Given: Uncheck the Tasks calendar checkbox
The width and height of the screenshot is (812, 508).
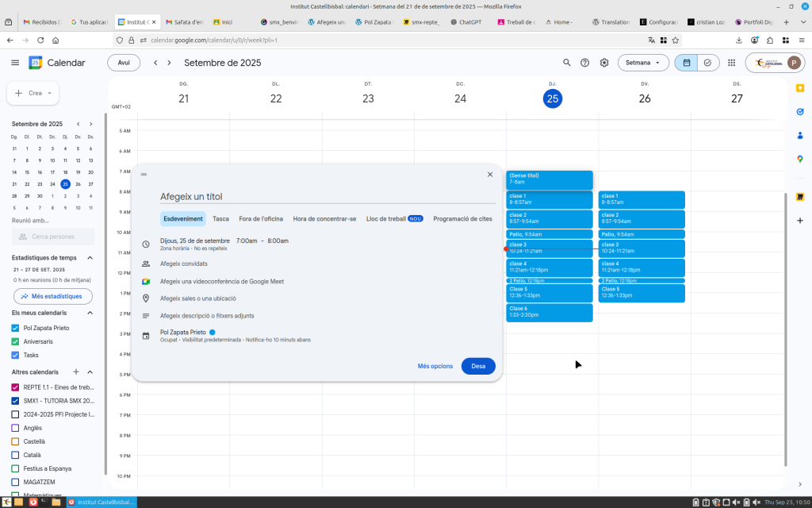Looking at the screenshot, I should [x=15, y=355].
